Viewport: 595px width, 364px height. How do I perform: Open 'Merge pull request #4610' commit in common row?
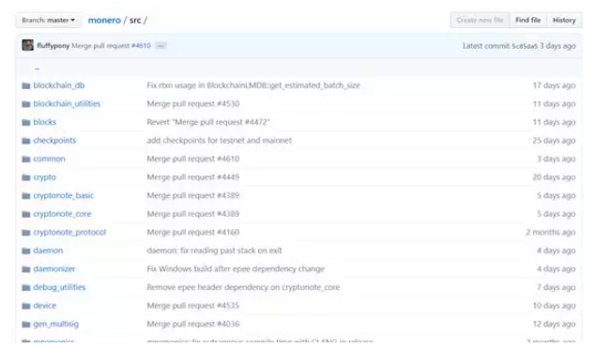point(193,159)
